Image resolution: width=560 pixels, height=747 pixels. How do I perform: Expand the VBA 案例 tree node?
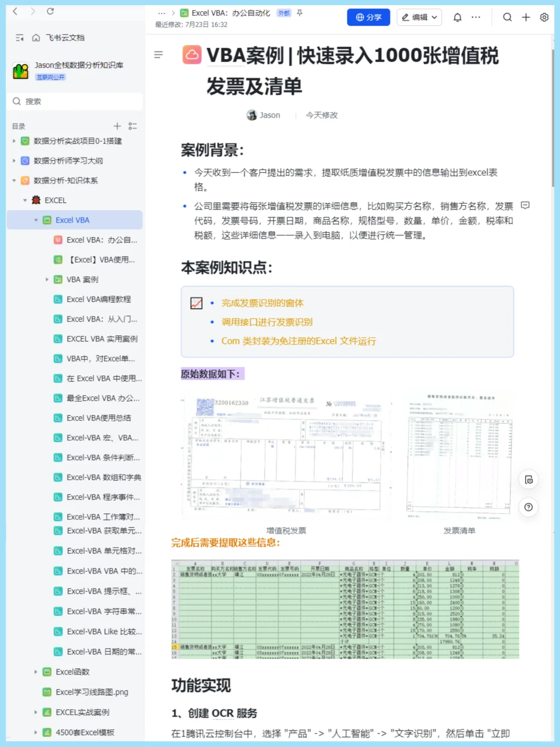47,279
